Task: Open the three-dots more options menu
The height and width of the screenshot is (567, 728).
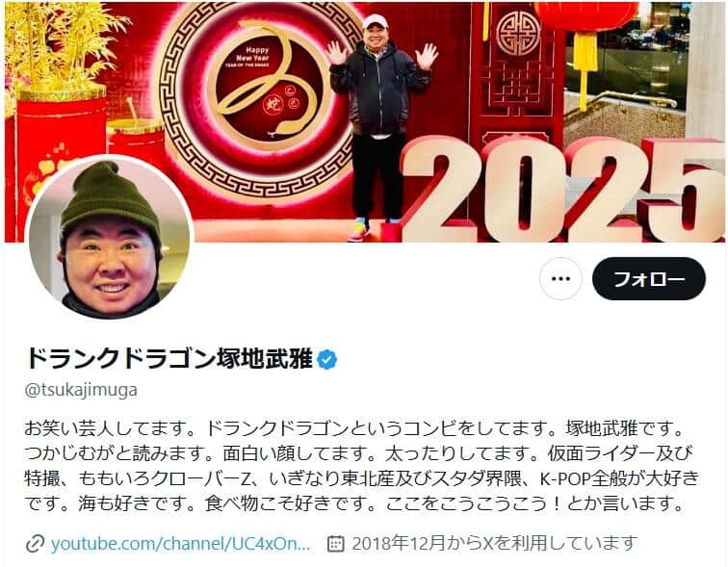Action: [560, 278]
